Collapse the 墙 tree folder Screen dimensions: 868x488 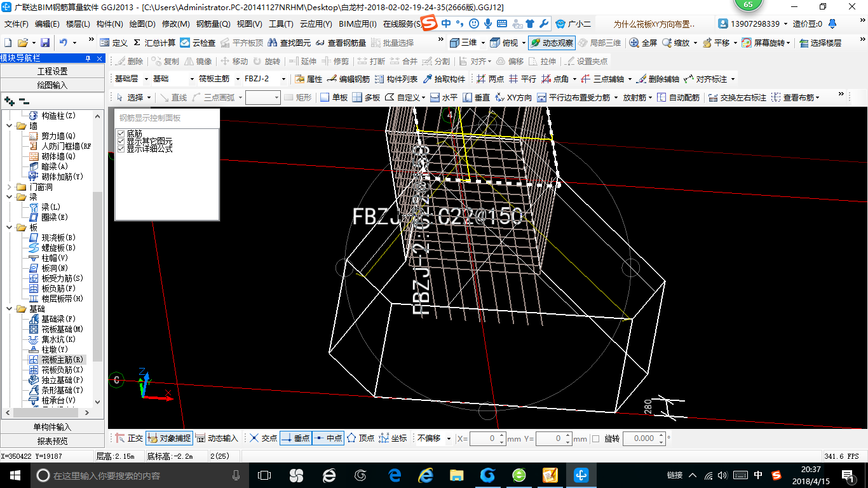[10, 126]
